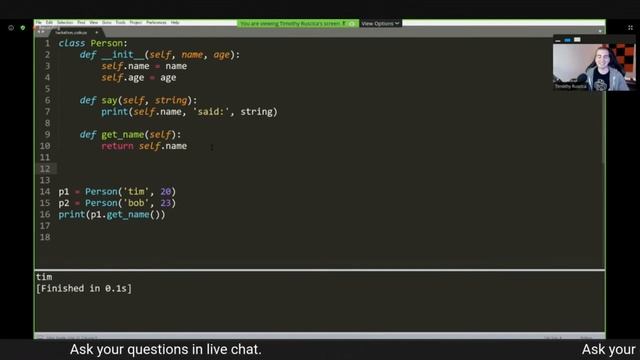Click the 'print(p1.get_name())' line
The height and width of the screenshot is (360, 640).
click(112, 215)
